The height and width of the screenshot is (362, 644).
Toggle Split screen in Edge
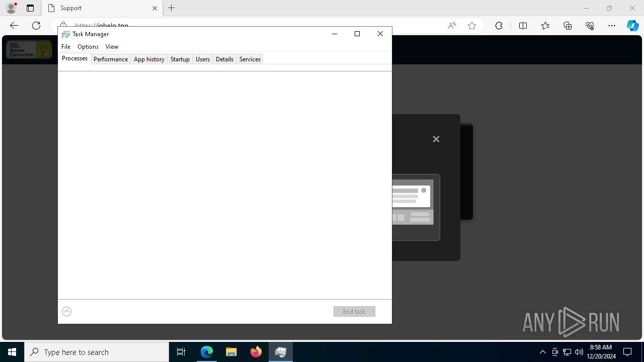click(523, 26)
